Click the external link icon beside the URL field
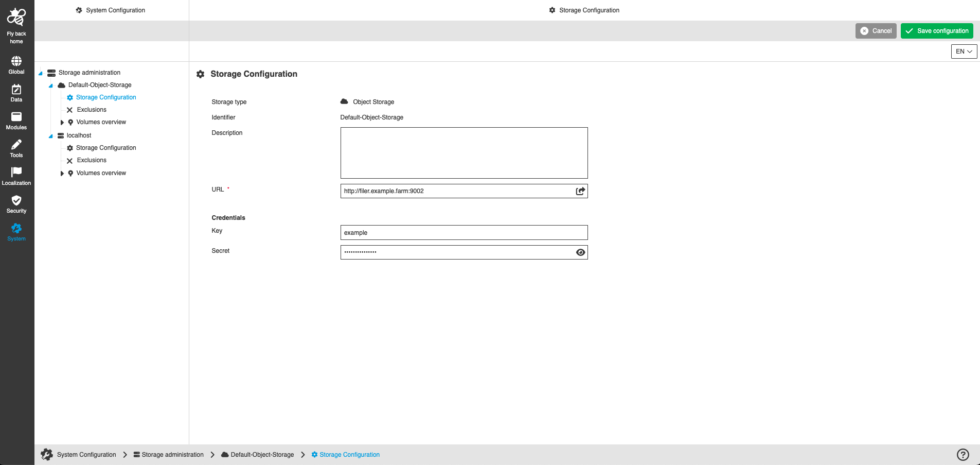 pos(580,191)
